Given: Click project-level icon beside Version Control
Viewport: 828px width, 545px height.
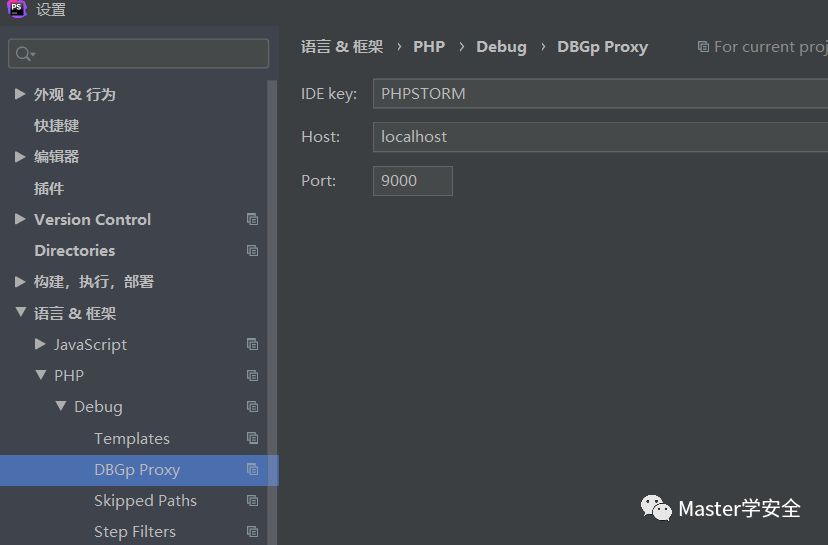Looking at the screenshot, I should pos(252,219).
